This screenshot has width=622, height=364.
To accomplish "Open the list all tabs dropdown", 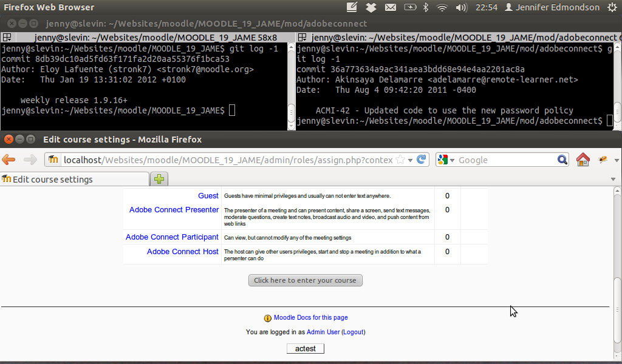I will coord(613,180).
